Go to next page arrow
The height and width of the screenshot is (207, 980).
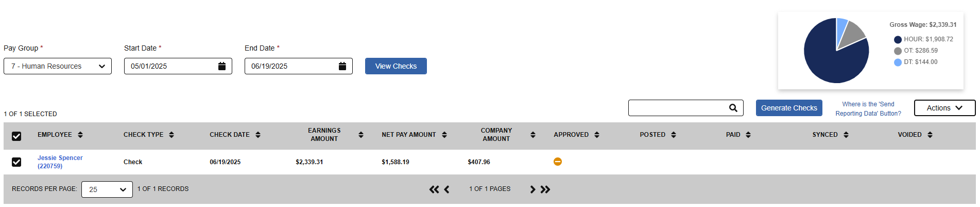[x=533, y=189]
